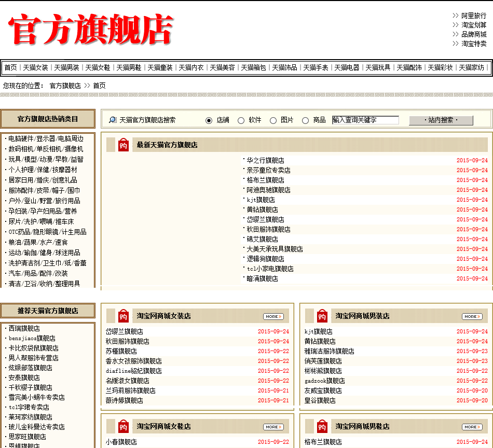Open 天猫手表 navigation item
The height and width of the screenshot is (448, 493).
coord(316,67)
